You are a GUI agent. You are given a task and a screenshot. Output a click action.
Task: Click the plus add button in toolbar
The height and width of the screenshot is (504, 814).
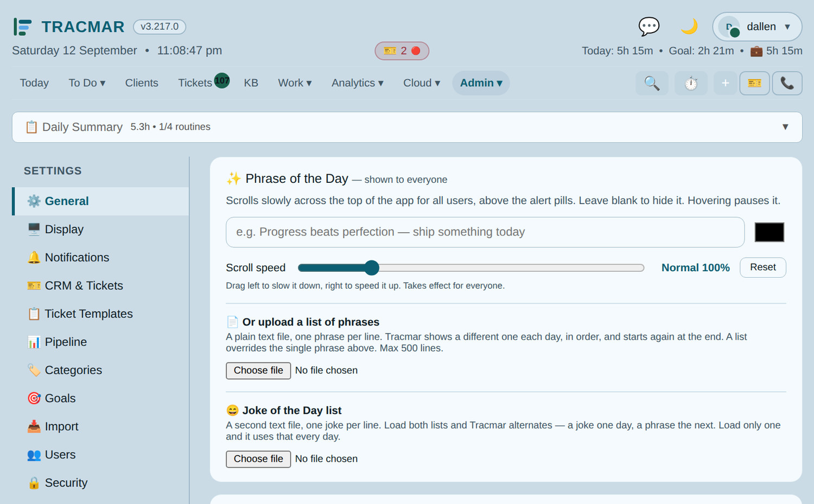pos(725,83)
